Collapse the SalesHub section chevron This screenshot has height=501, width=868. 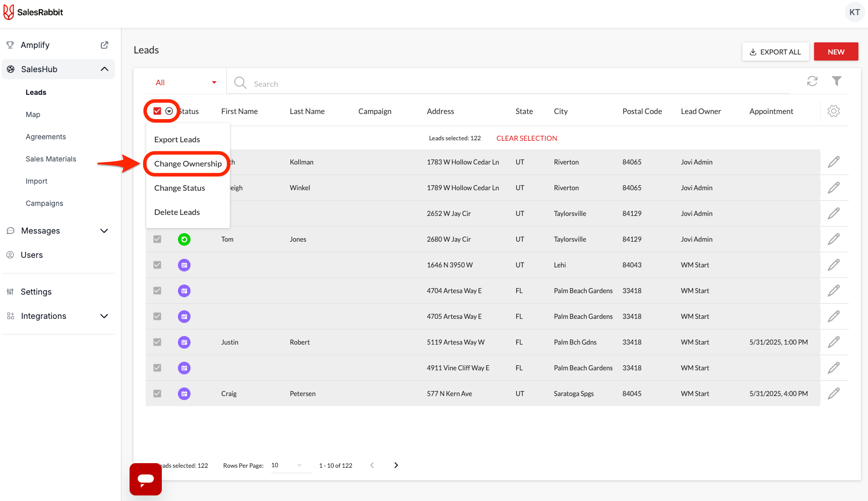[104, 69]
